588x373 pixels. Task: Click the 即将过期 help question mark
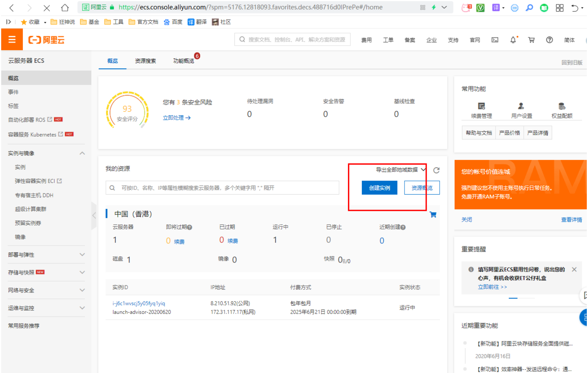tap(189, 227)
